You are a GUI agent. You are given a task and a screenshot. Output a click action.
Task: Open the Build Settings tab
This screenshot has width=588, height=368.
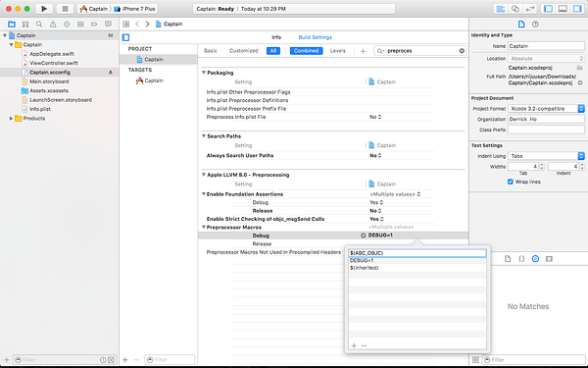click(x=315, y=37)
